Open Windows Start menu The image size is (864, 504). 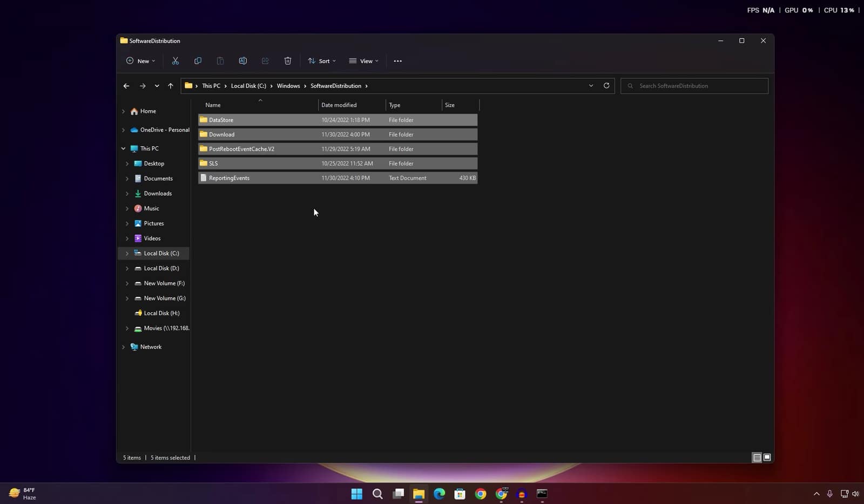coord(357,494)
